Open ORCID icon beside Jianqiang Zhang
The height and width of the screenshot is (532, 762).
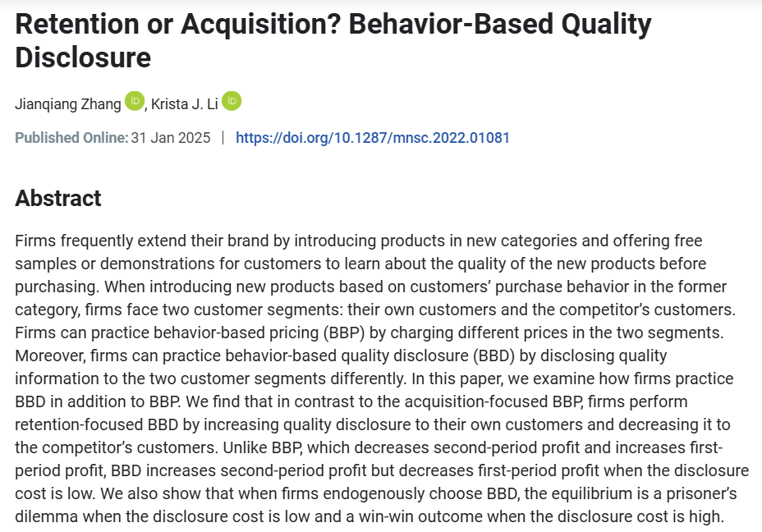[134, 102]
